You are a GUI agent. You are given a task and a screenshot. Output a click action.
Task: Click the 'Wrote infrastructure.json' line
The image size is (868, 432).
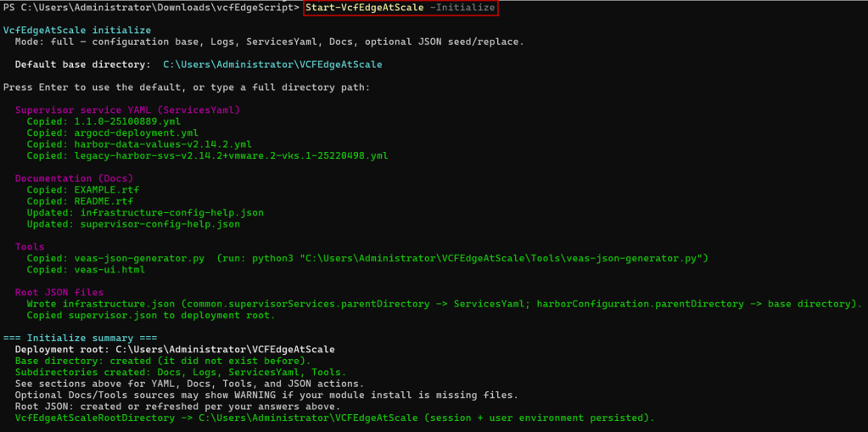(445, 304)
